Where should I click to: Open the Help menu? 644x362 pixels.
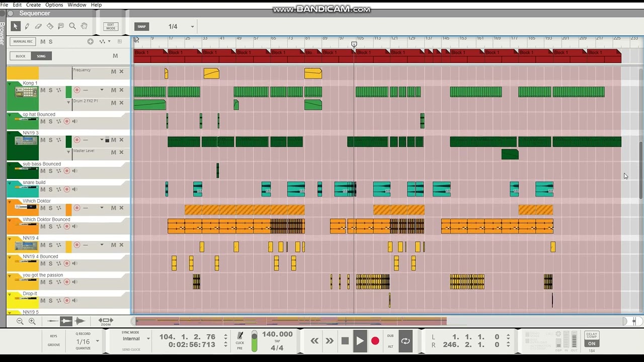coord(96,5)
